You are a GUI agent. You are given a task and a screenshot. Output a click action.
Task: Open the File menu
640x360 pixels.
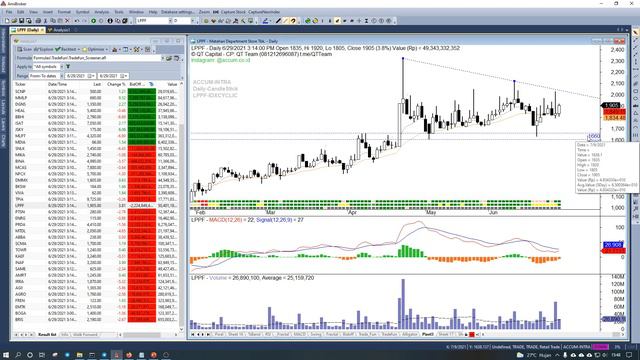point(9,12)
